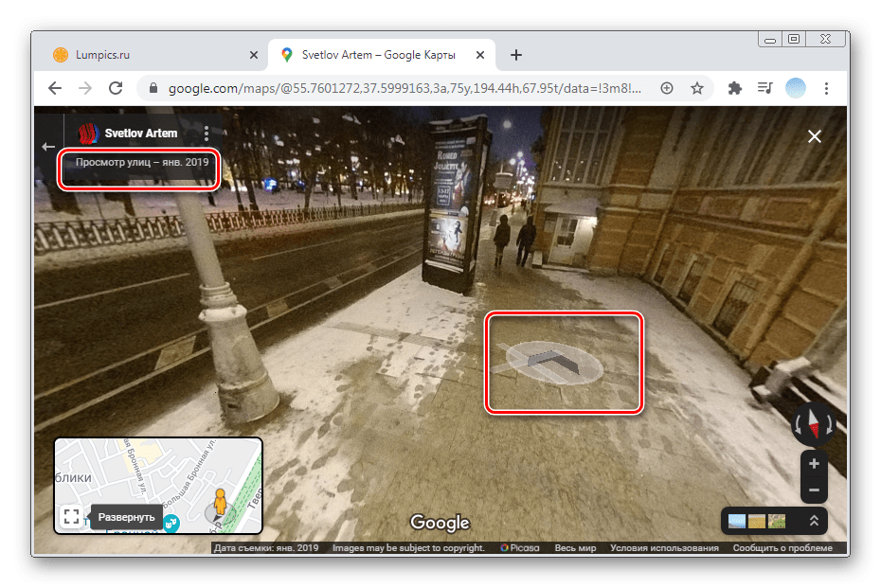Close the Google Карты tab

[480, 55]
